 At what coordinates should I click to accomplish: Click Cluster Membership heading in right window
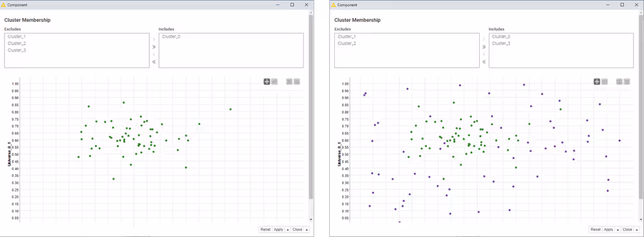(357, 20)
